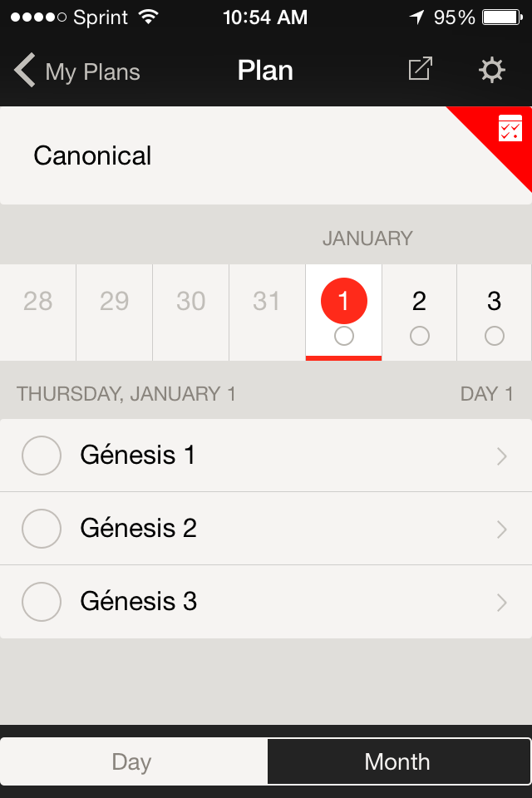The image size is (532, 798).
Task: Select December 31 in the date strip
Action: click(267, 312)
